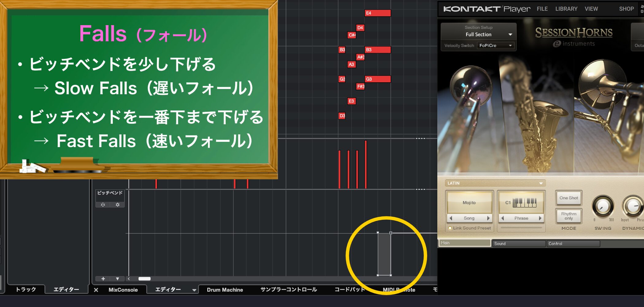Screen dimensions: 644x307
Task: Go to next Song with right arrow
Action: pyautogui.click(x=488, y=218)
